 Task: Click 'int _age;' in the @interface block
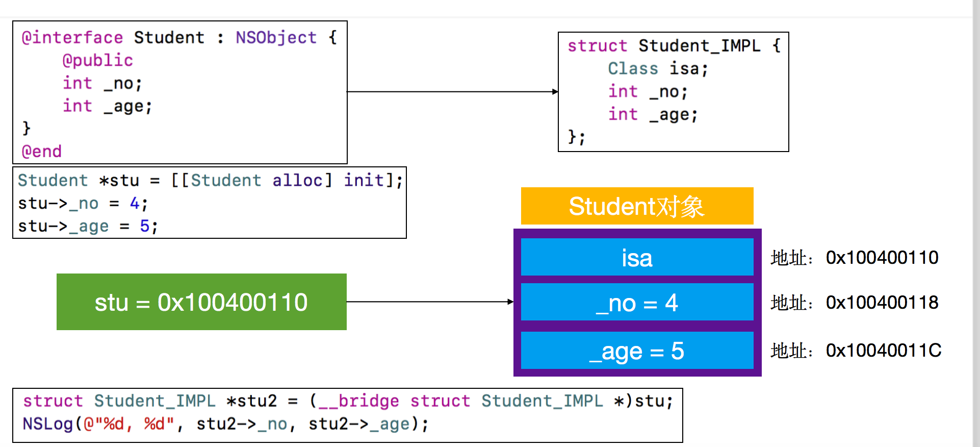(x=107, y=106)
